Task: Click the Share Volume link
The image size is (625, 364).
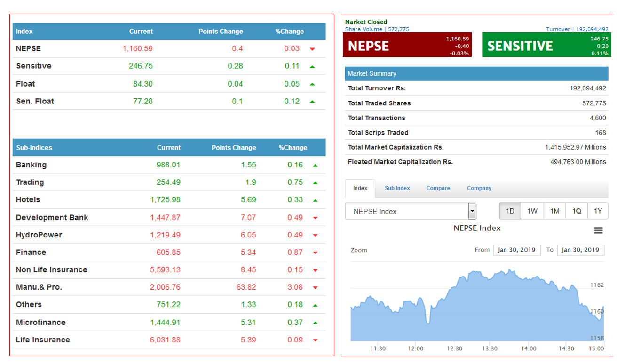Action: click(377, 29)
